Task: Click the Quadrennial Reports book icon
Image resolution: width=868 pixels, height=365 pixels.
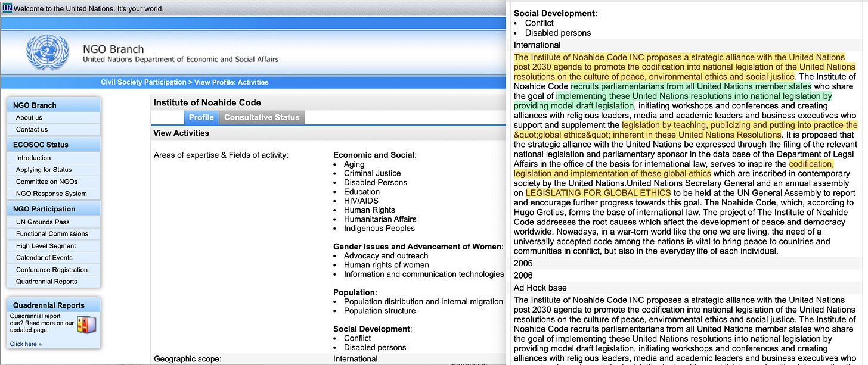Action: (86, 325)
